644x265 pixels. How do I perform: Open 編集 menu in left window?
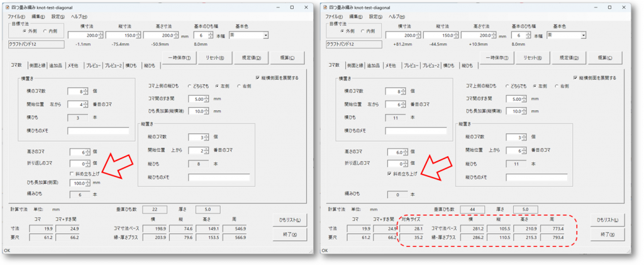point(38,16)
